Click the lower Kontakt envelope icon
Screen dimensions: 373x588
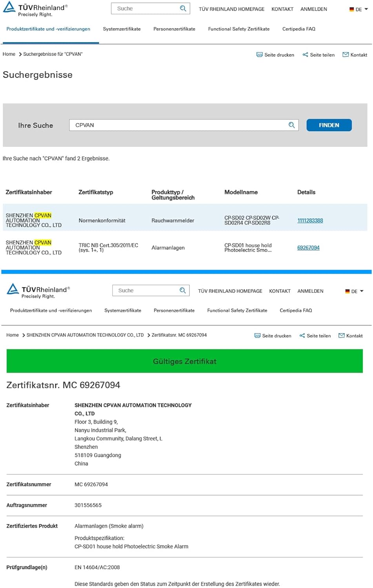342,336
